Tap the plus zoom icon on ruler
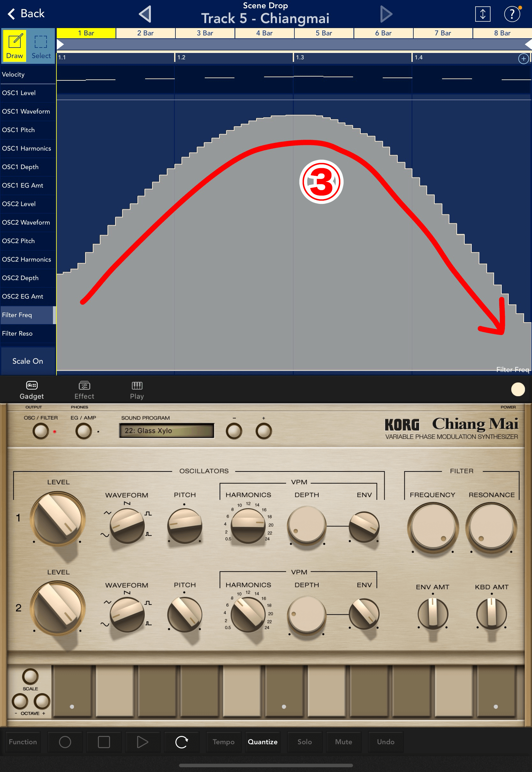This screenshot has width=532, height=772. click(523, 59)
